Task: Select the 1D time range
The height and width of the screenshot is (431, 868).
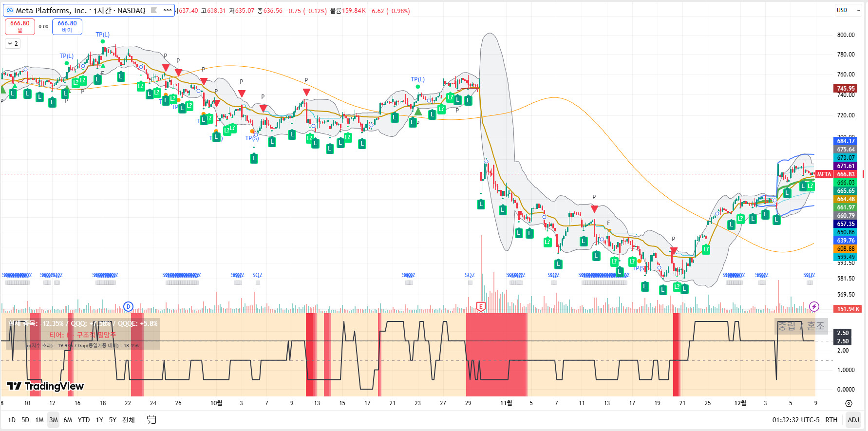Action: point(12,420)
